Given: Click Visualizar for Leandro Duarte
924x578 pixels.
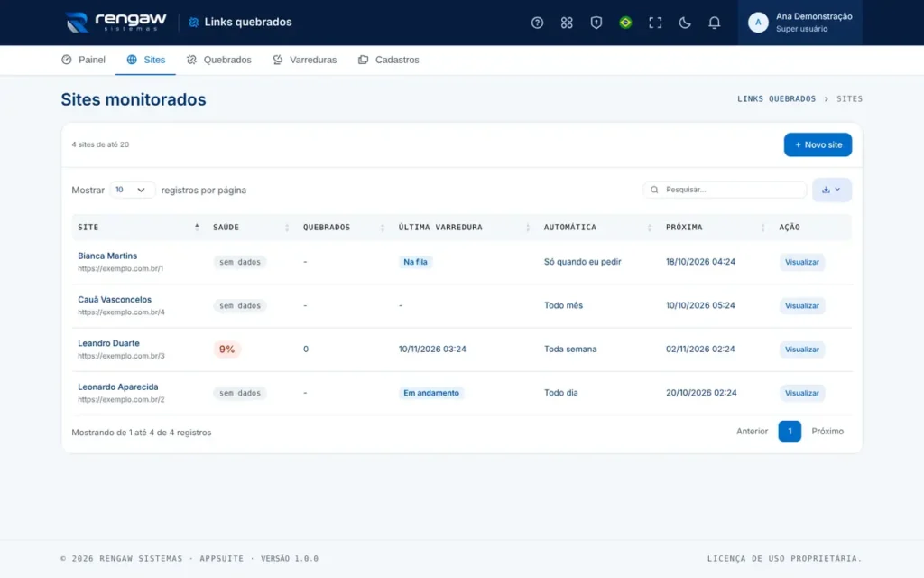Looking at the screenshot, I should (x=801, y=350).
